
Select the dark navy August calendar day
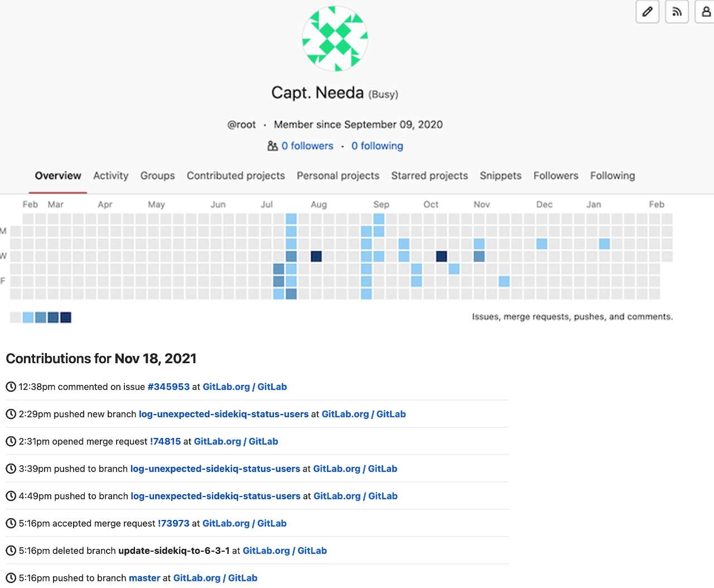point(316,257)
